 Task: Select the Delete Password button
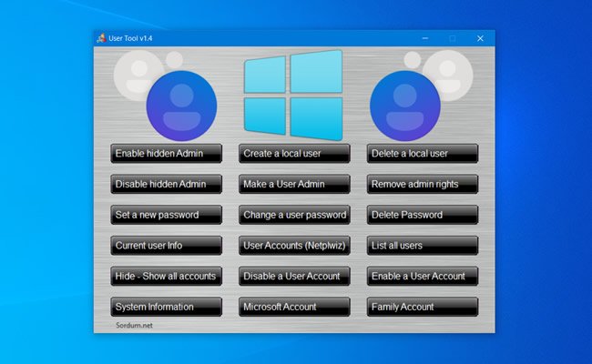[422, 215]
